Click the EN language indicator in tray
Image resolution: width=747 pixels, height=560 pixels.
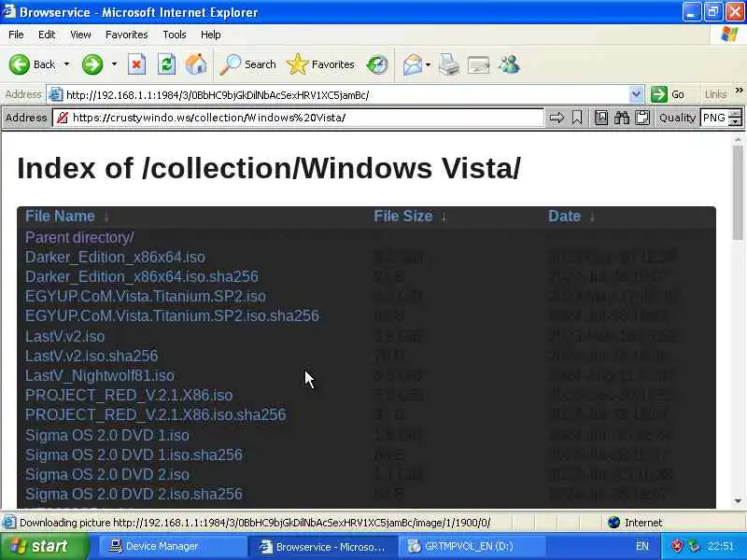pyautogui.click(x=641, y=546)
